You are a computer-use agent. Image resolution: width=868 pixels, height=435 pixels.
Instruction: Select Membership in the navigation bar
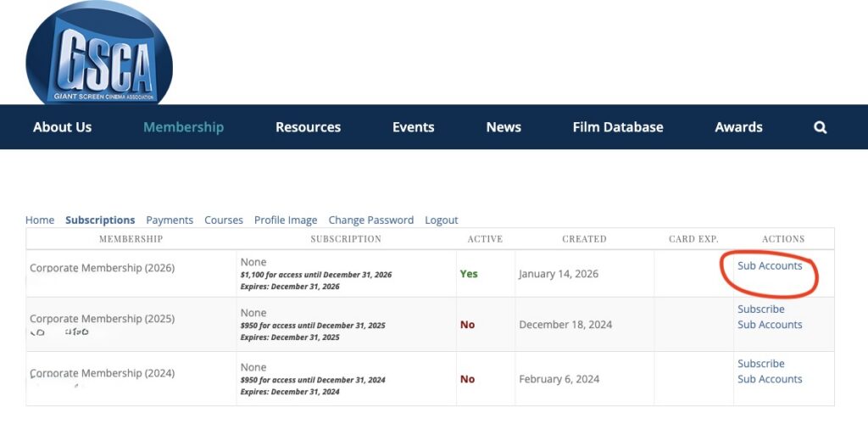click(183, 127)
